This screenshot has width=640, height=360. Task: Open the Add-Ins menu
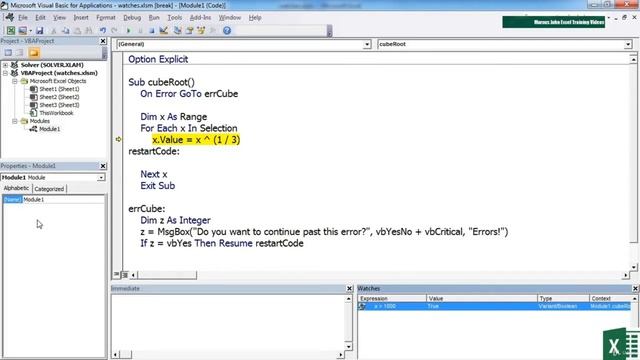pos(200,18)
